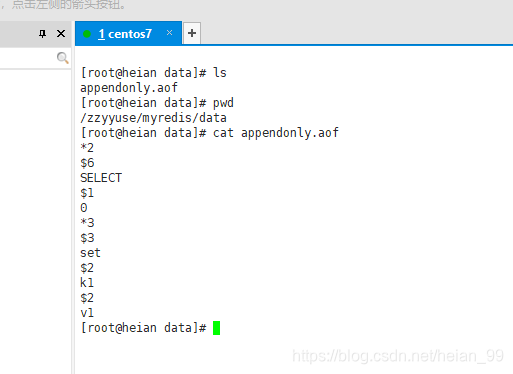Open a new session tab with the plus button
513x374 pixels.
point(192,33)
